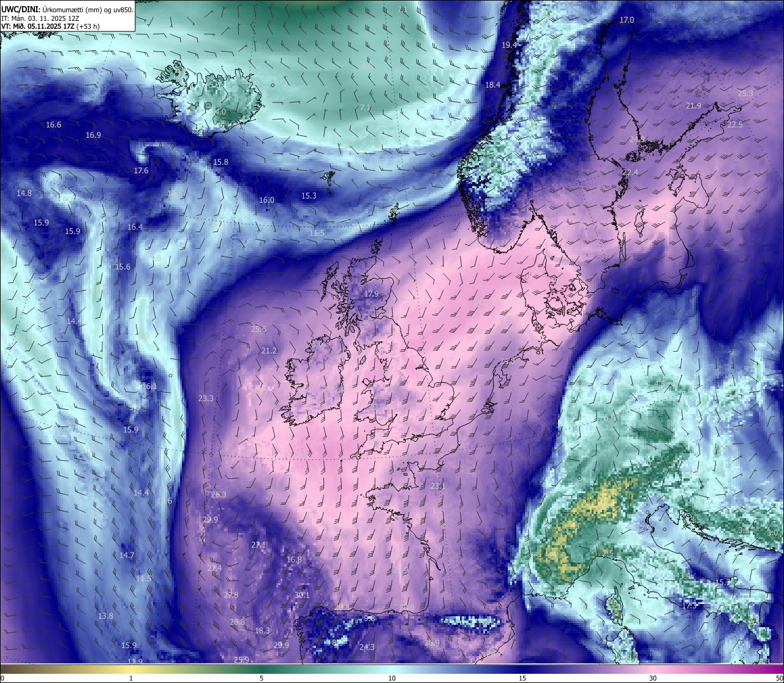Screen dimensions: 784x683
Task: Click the 26.8 value label
Action: click(237, 622)
